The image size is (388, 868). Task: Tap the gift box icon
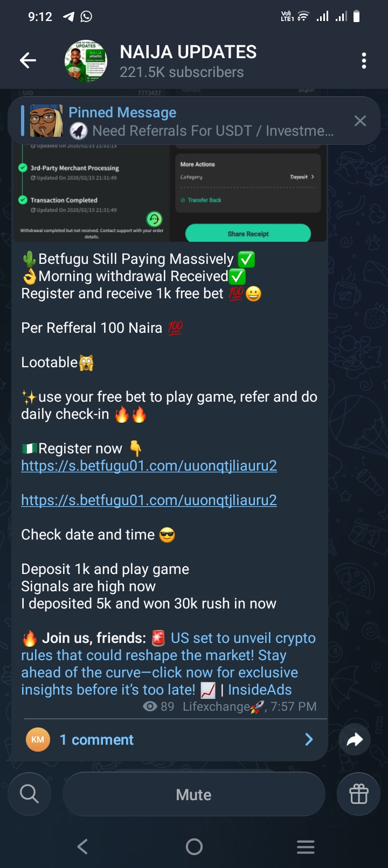(358, 794)
